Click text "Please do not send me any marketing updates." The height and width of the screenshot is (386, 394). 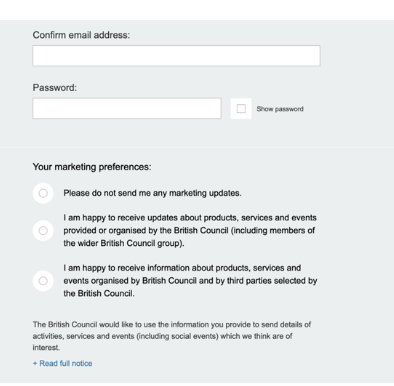(x=152, y=193)
